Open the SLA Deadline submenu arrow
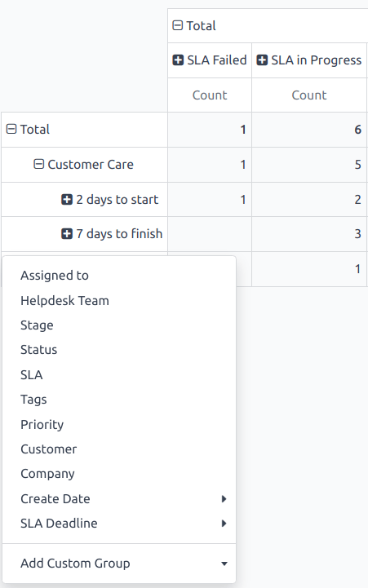368x588 pixels. point(224,523)
